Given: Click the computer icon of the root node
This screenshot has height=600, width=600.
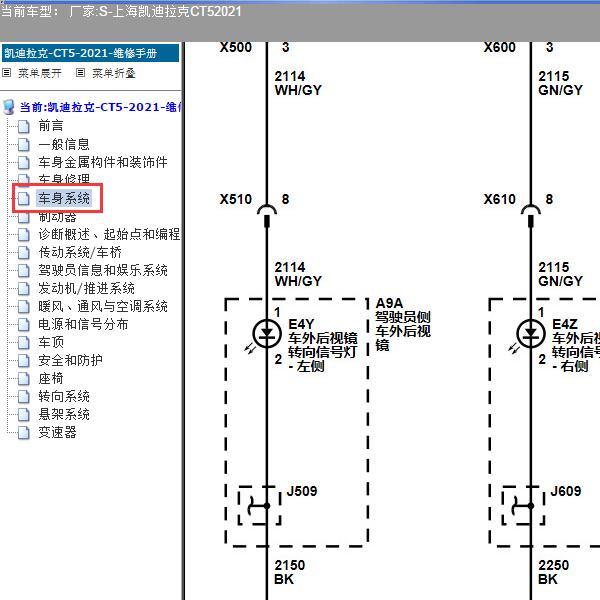Looking at the screenshot, I should tap(9, 108).
